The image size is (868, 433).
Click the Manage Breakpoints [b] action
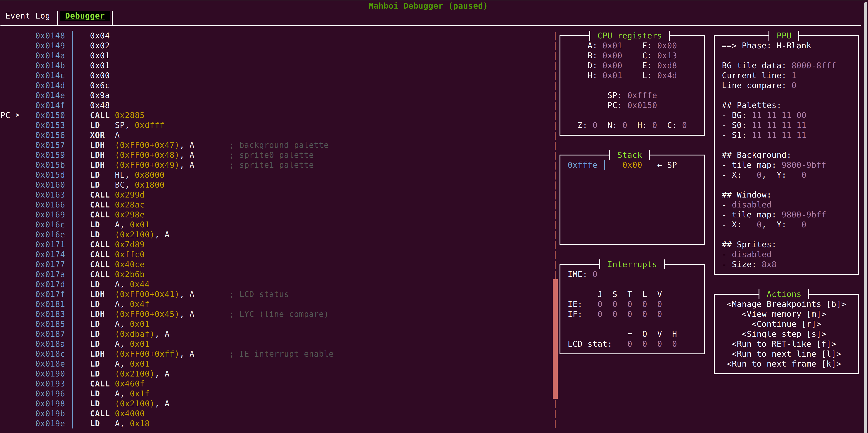click(786, 304)
